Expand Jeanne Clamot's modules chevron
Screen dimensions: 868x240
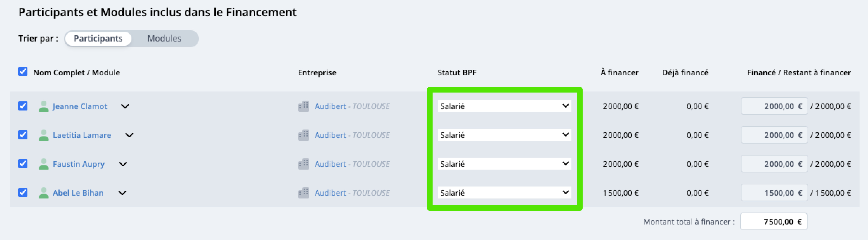pos(125,106)
